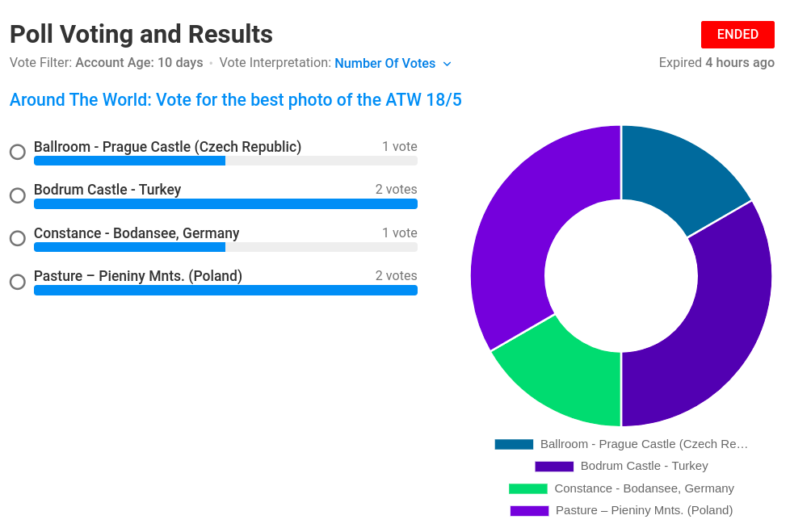Click the Bodrum Castle vote progress bar
The height and width of the screenshot is (532, 790).
pos(225,204)
